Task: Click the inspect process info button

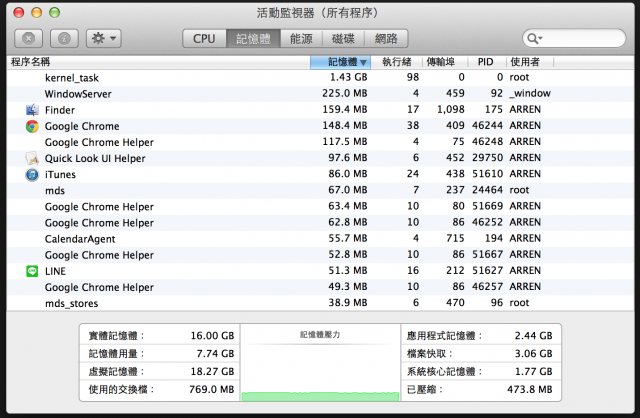Action: point(64,38)
